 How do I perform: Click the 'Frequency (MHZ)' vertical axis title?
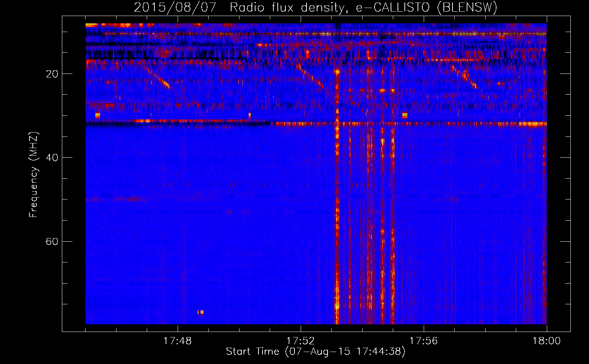[33, 175]
